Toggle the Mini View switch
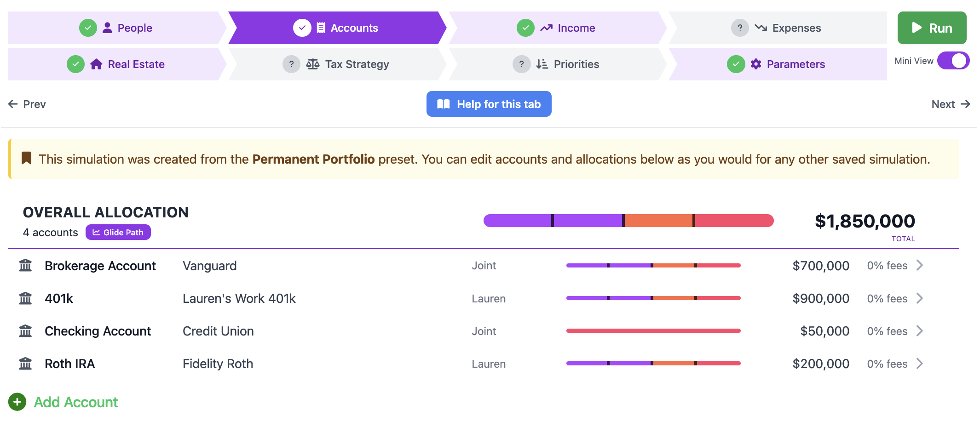The image size is (980, 421). point(953,61)
